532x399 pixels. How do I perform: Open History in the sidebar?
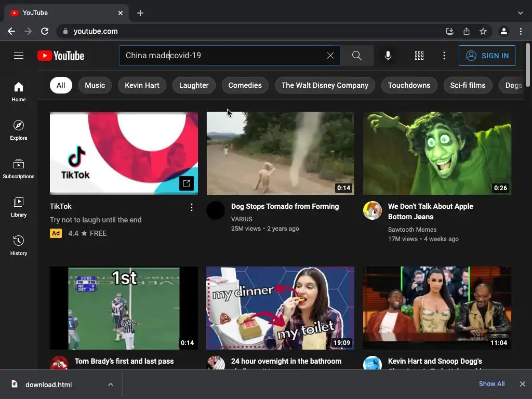(x=19, y=245)
